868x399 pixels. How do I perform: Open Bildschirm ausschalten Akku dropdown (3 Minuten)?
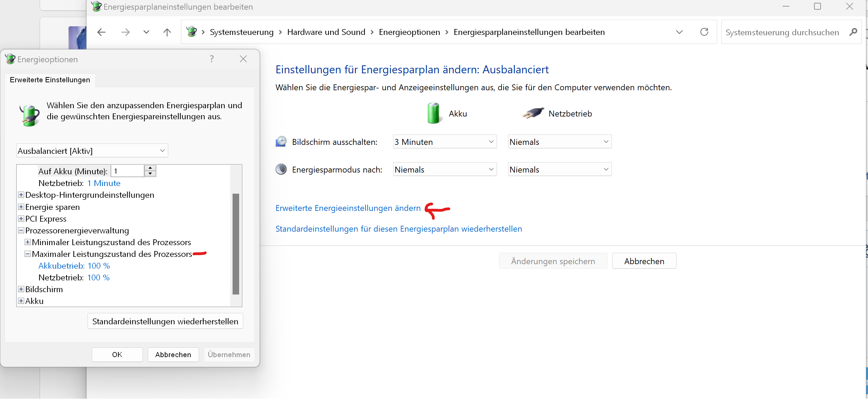[445, 142]
